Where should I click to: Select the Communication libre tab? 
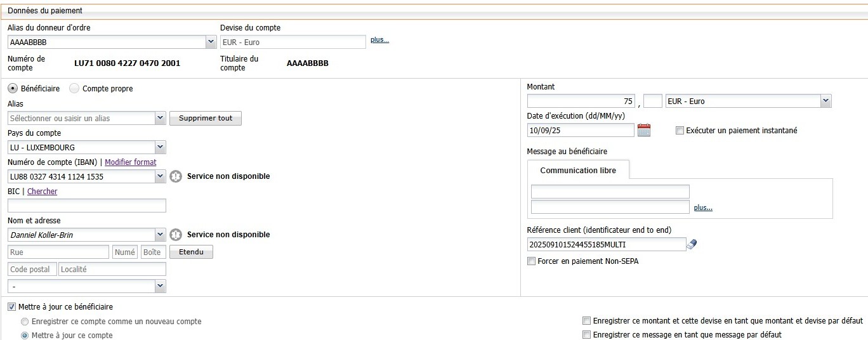pyautogui.click(x=577, y=171)
